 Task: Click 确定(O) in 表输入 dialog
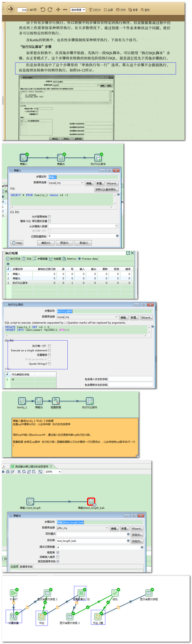click(46, 243)
